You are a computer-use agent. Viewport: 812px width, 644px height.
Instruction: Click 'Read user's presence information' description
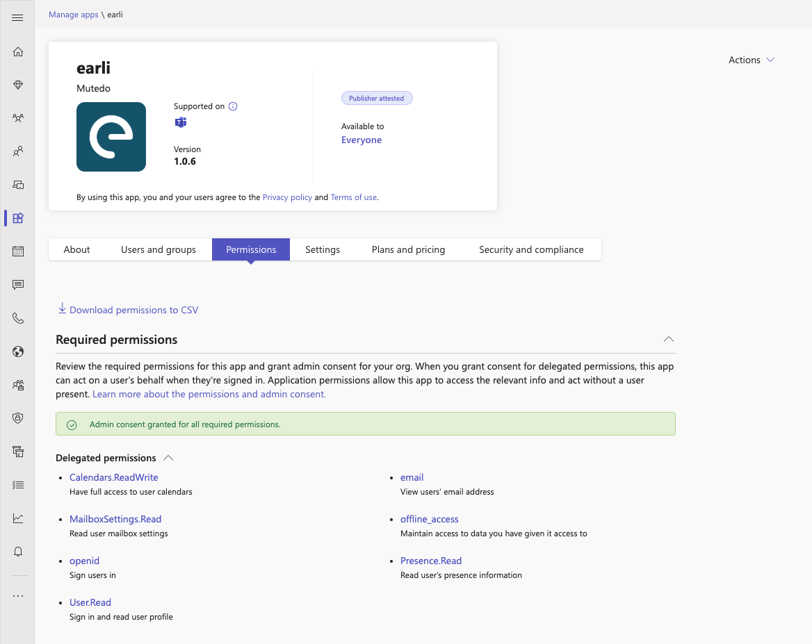[x=461, y=575]
